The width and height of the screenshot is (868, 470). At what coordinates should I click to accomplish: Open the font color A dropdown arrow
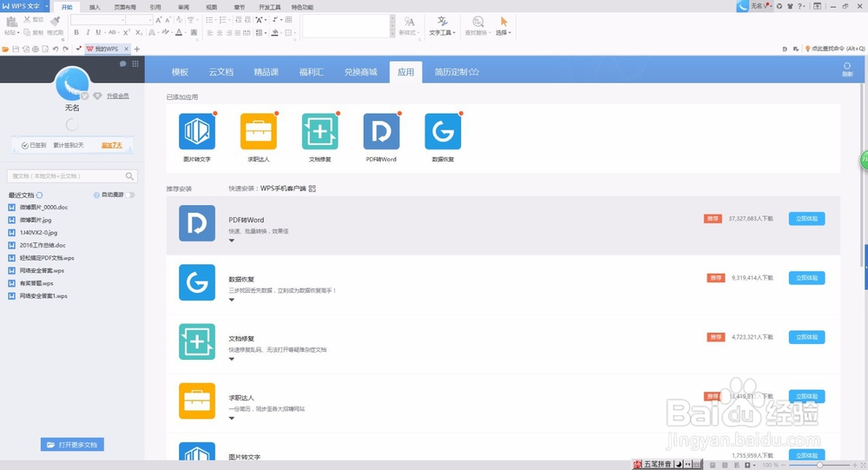tap(186, 33)
